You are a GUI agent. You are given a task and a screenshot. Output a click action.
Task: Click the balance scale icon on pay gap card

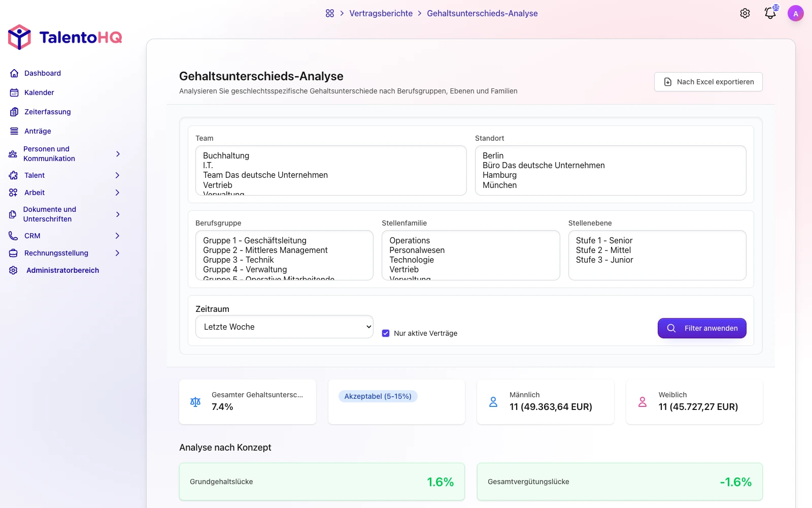[x=195, y=402]
